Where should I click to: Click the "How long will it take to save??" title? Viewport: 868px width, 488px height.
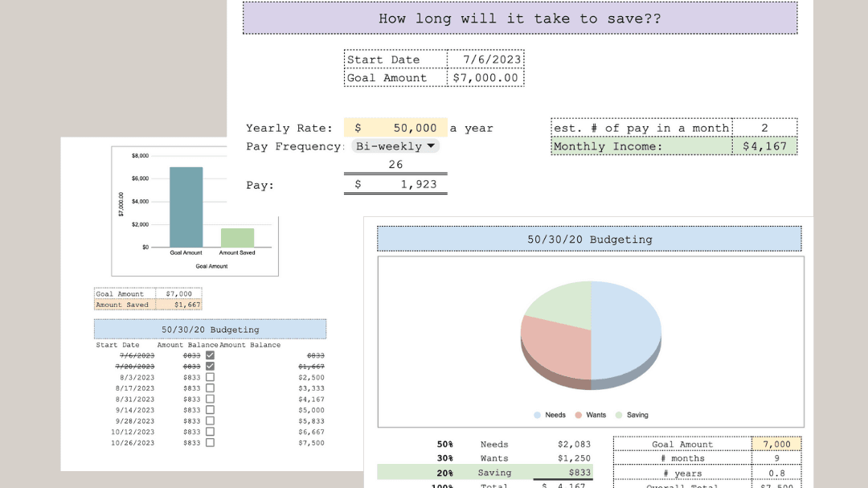click(520, 18)
